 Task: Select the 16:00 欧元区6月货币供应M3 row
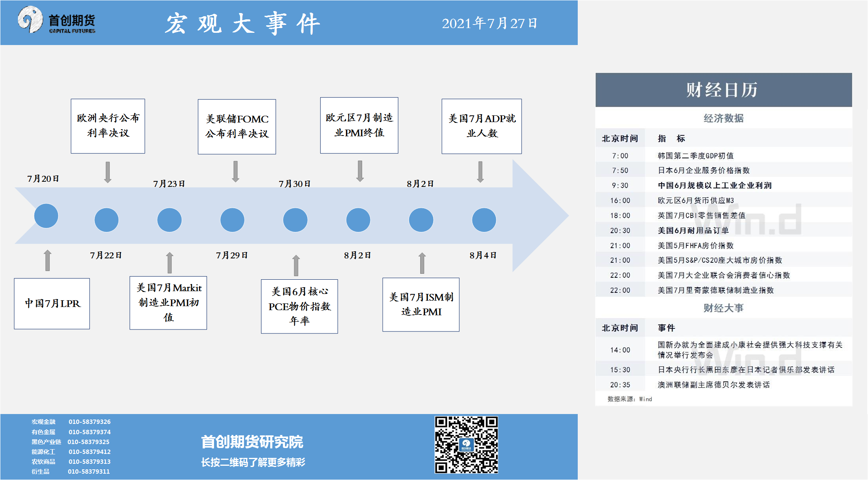coord(723,200)
